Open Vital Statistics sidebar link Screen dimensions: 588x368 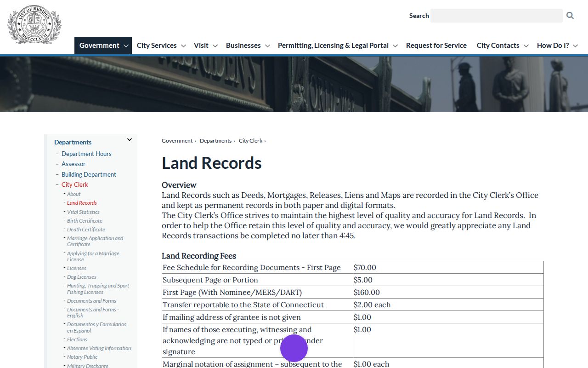tap(83, 212)
